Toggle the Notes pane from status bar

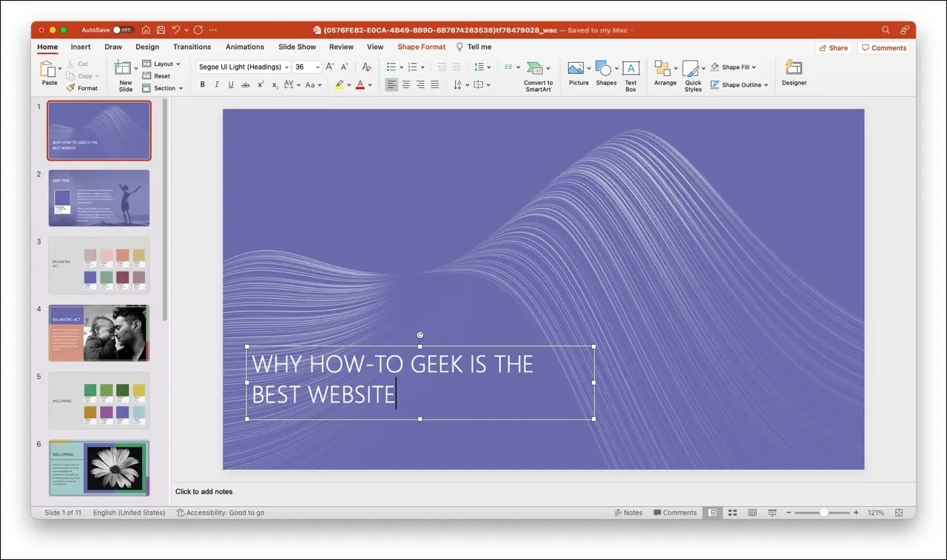tap(628, 513)
